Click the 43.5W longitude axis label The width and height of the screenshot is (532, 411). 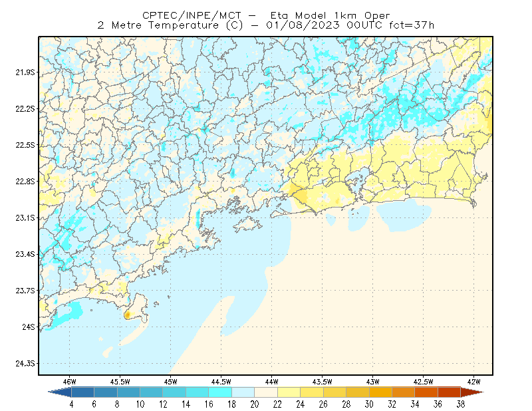click(322, 382)
